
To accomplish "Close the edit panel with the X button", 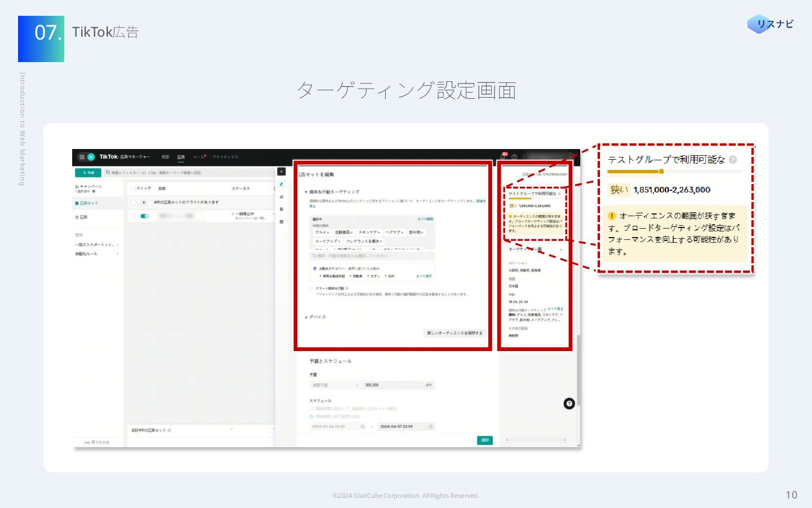I will (281, 172).
